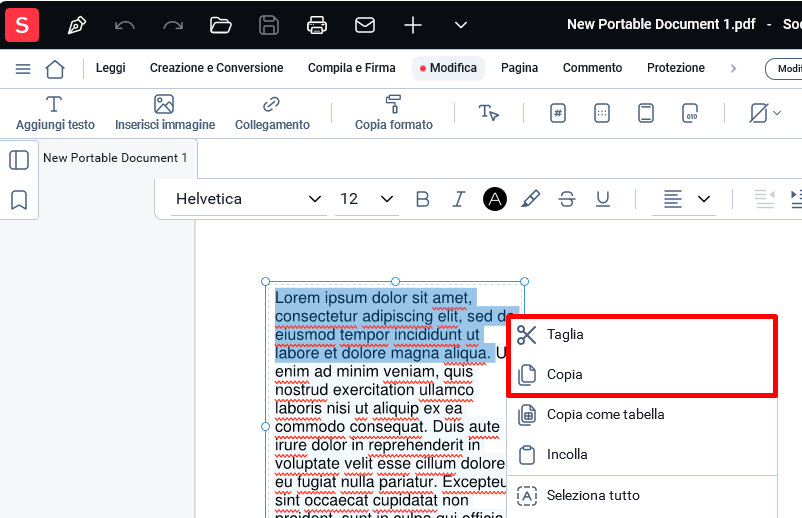The height and width of the screenshot is (518, 802).
Task: Open the Leggi tab
Action: click(x=110, y=68)
